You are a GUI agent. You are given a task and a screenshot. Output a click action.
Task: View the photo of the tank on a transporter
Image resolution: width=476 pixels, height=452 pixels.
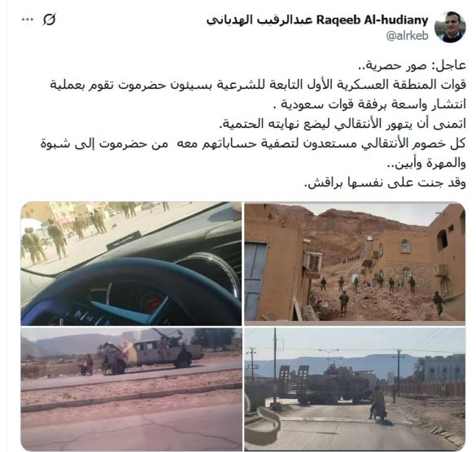(x=355, y=389)
